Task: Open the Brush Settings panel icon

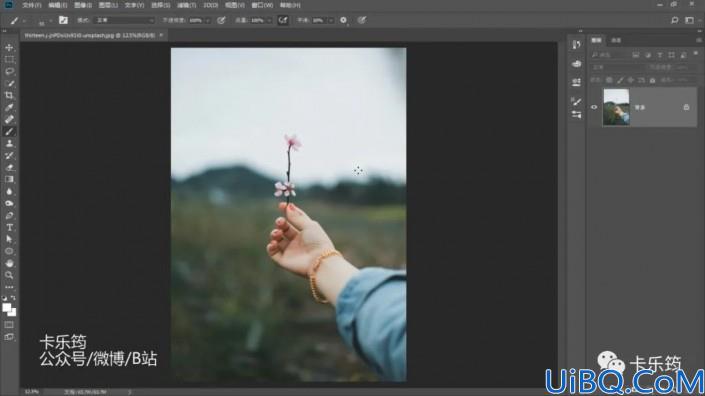Action: tap(576, 101)
